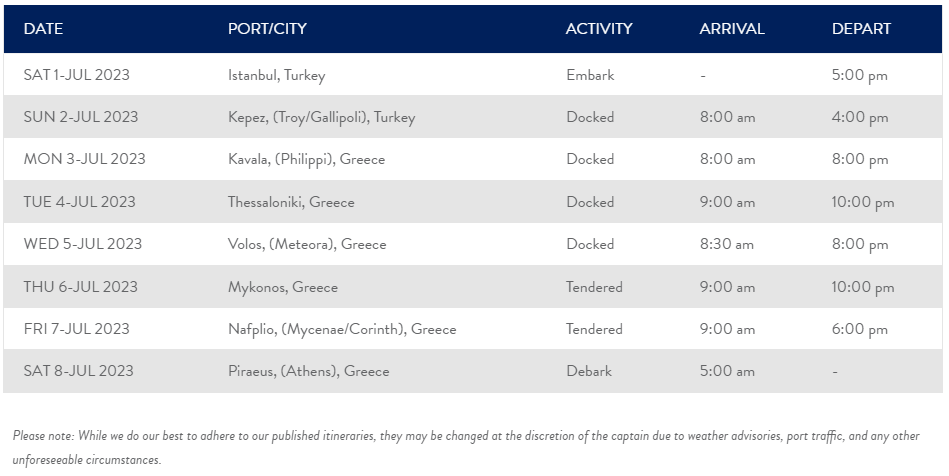Click the ARRIVAL column header
This screenshot has width=949, height=476.
732,28
